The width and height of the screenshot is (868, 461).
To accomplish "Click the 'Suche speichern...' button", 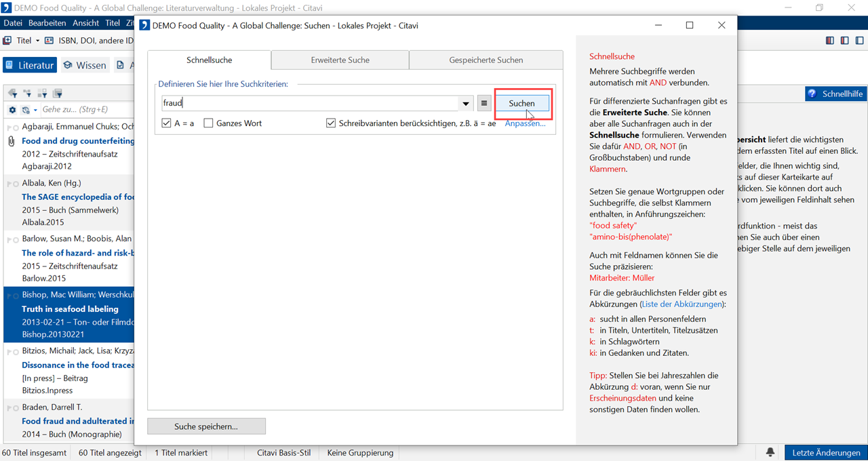I will (206, 426).
